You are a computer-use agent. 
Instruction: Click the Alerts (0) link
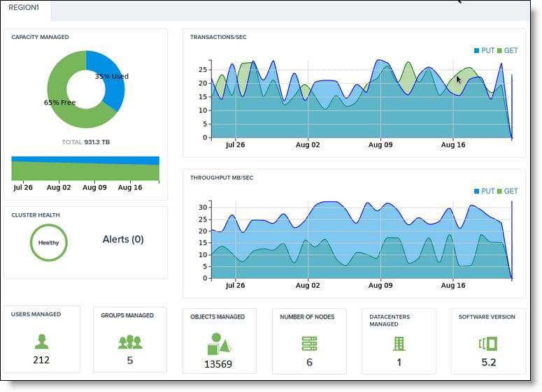click(123, 240)
